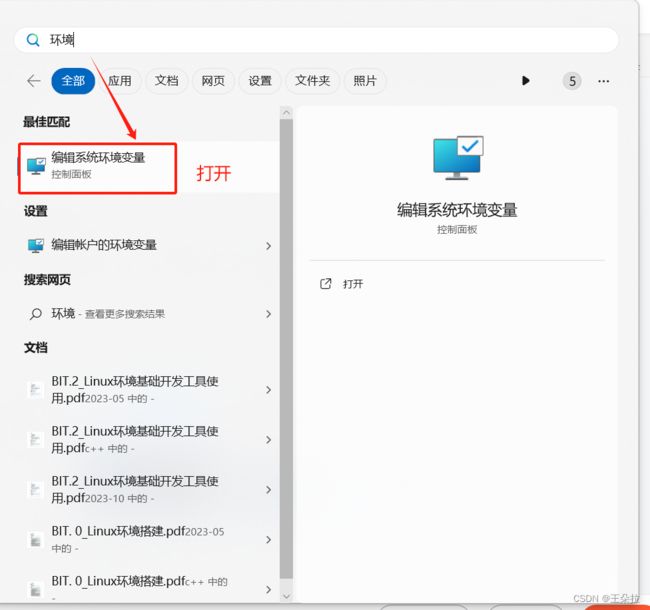
Task: Select the 文件夹 filter tab
Action: click(313, 81)
